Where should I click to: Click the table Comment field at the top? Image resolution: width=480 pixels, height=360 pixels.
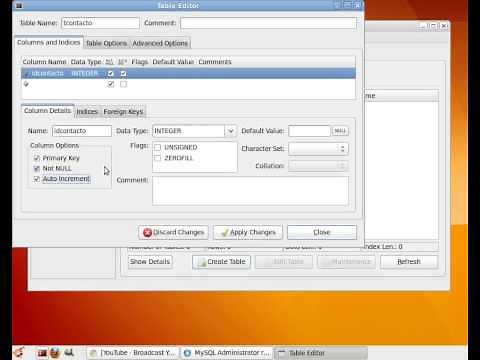click(x=268, y=23)
